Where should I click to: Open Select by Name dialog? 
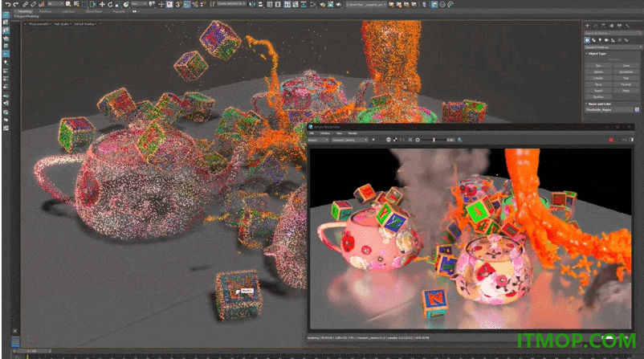(x=76, y=4)
